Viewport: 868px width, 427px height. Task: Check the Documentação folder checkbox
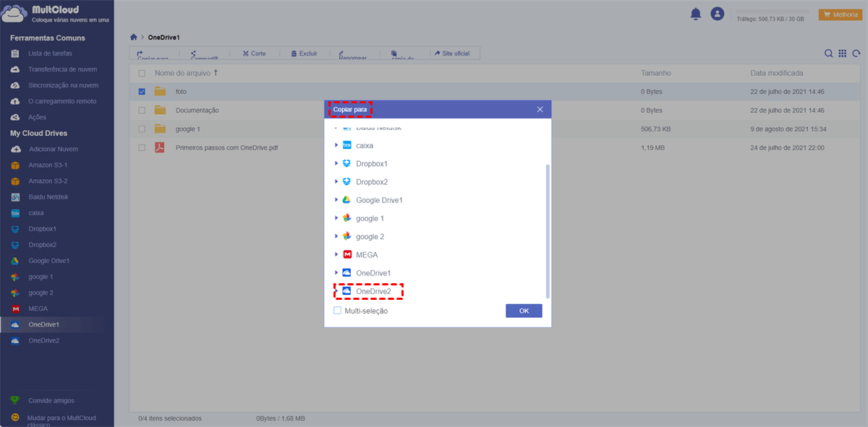pyautogui.click(x=142, y=111)
